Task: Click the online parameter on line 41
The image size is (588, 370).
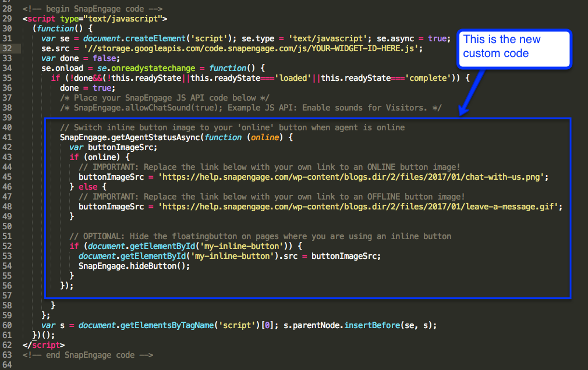Action: [x=265, y=137]
